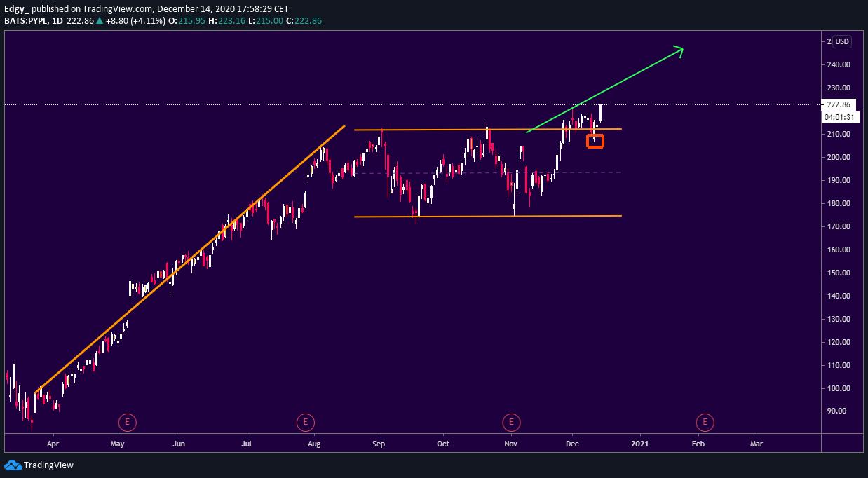Click the Nov label on time axis
This screenshot has height=478, width=868.
click(x=510, y=444)
